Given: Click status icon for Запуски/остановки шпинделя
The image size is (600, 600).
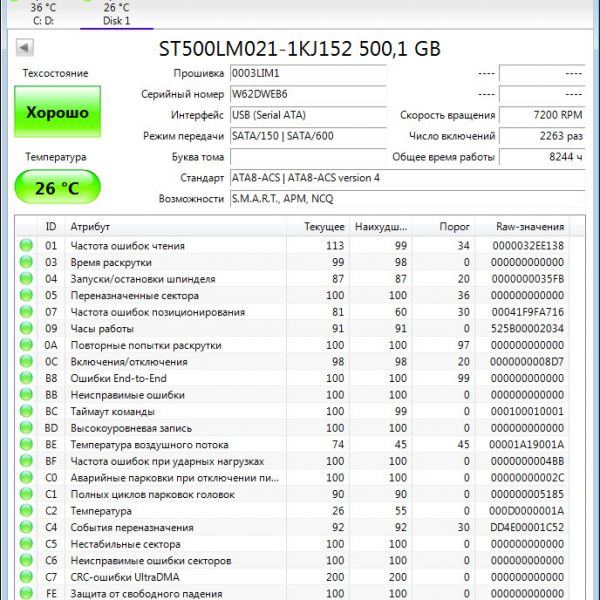Looking at the screenshot, I should click(26, 279).
